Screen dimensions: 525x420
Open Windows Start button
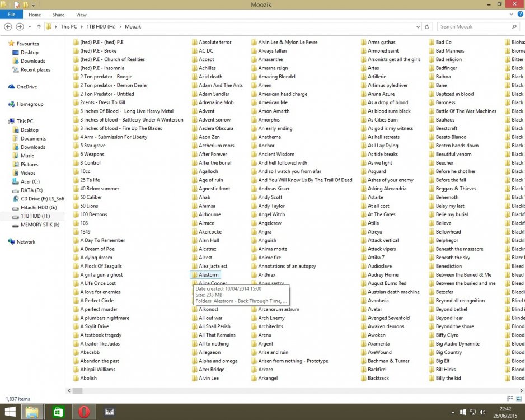pos(10,412)
